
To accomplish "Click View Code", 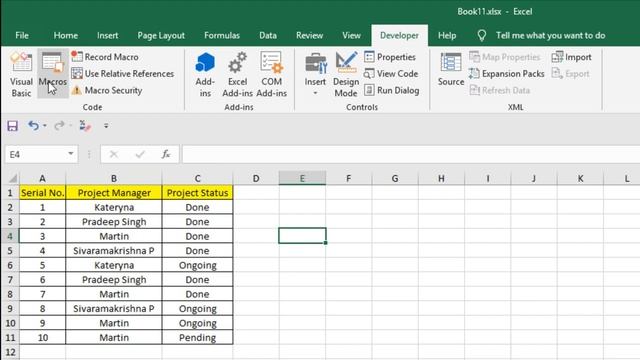I will (391, 73).
